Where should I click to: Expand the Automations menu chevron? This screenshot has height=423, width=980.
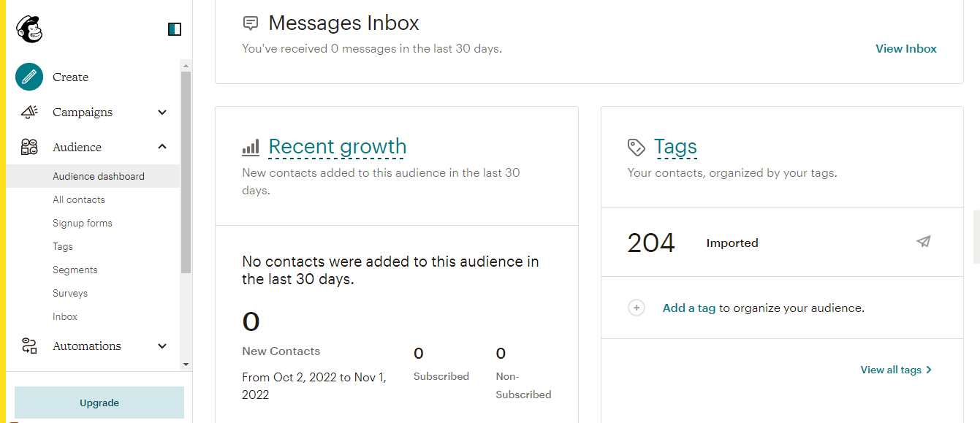pyautogui.click(x=162, y=346)
